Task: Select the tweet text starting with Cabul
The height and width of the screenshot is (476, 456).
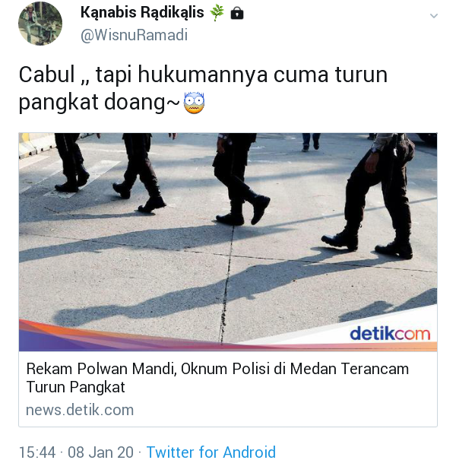Action: pos(203,88)
